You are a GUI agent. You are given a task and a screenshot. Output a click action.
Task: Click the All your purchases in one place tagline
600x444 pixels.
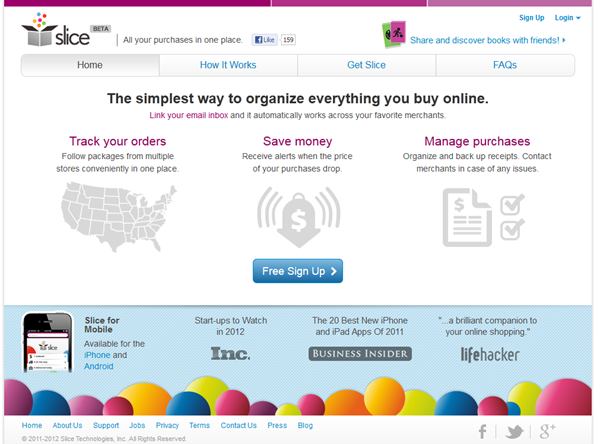click(x=183, y=40)
